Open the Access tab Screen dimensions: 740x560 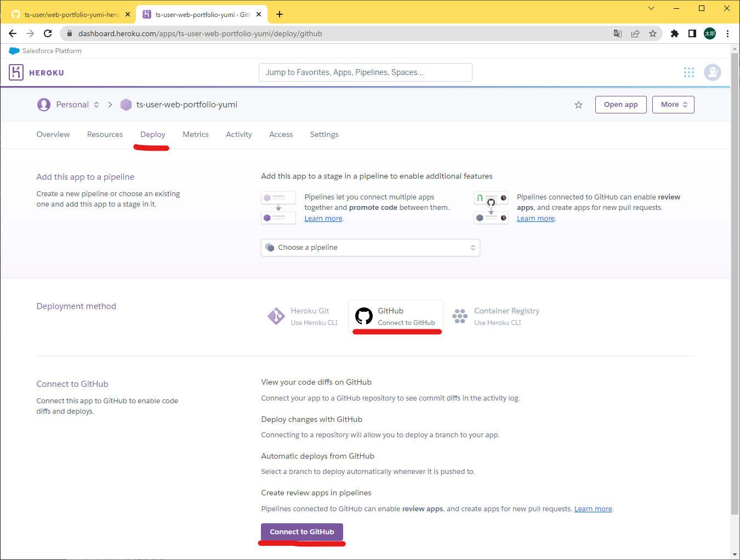281,134
